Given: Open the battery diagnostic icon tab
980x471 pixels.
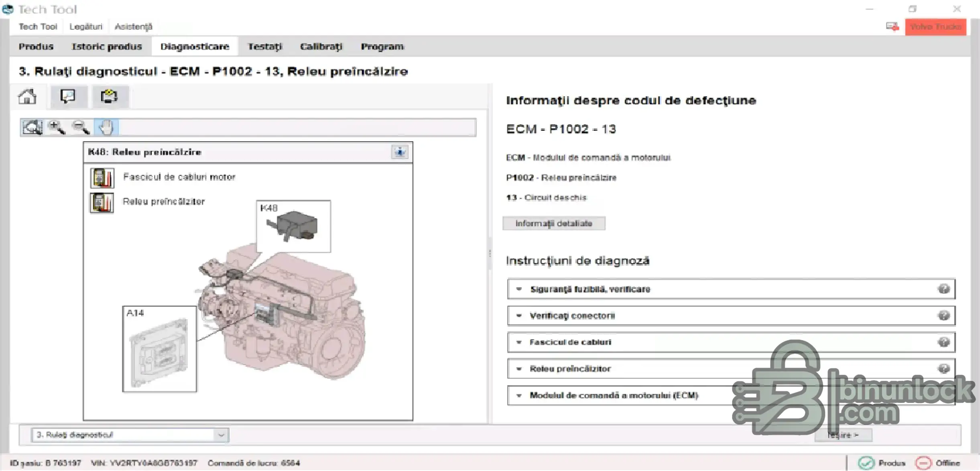Looking at the screenshot, I should (109, 97).
